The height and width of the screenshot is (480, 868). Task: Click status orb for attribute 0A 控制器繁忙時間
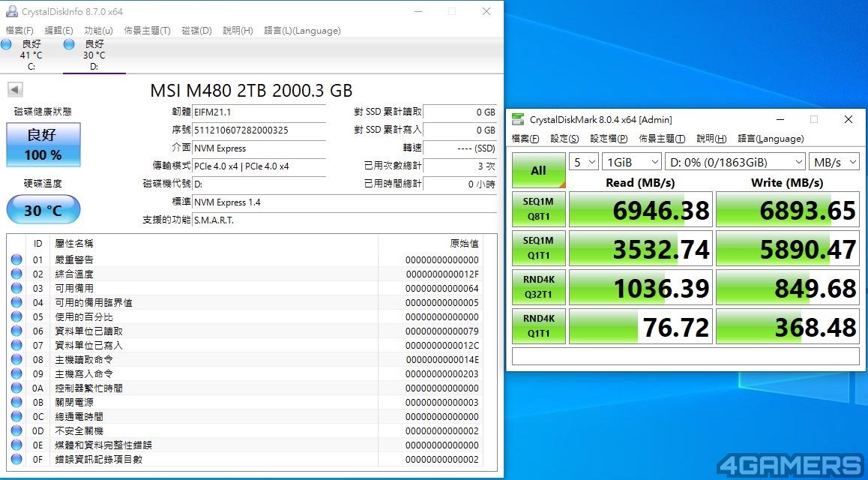[16, 388]
